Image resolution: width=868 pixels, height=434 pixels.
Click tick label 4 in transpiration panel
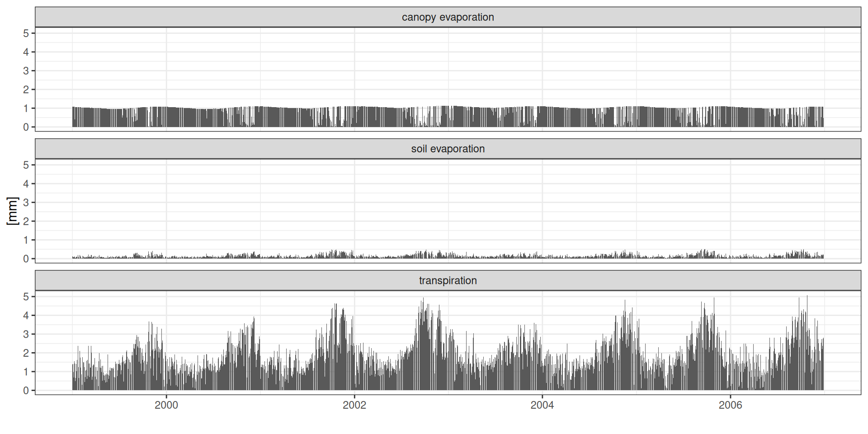[26, 316]
